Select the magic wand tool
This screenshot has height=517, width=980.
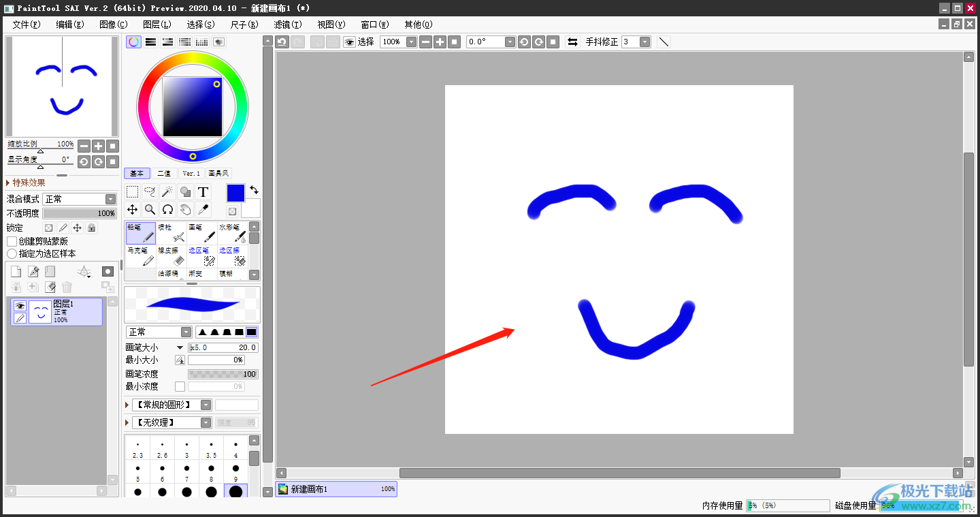coord(167,192)
